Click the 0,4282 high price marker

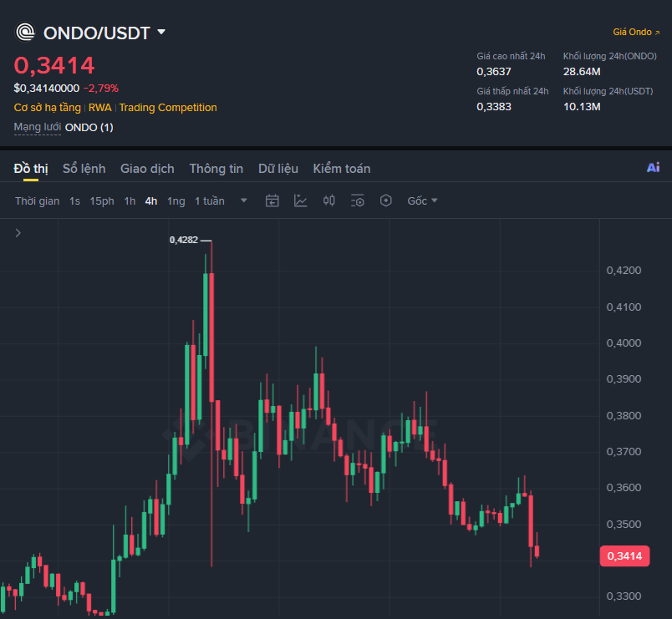point(184,240)
